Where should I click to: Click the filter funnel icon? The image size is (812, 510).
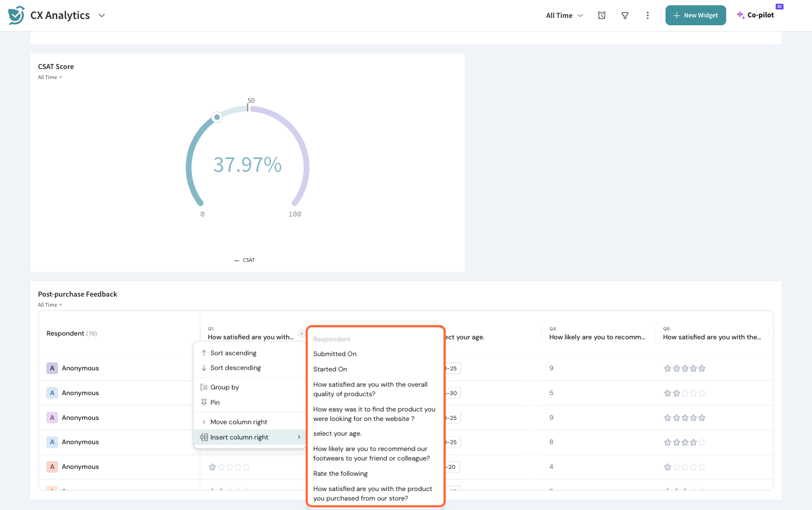[x=624, y=16]
